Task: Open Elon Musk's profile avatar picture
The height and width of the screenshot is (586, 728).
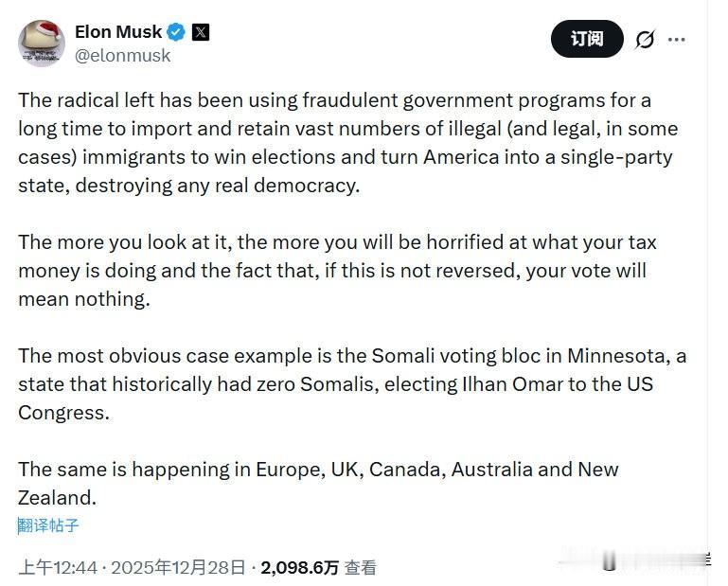Action: pyautogui.click(x=41, y=44)
